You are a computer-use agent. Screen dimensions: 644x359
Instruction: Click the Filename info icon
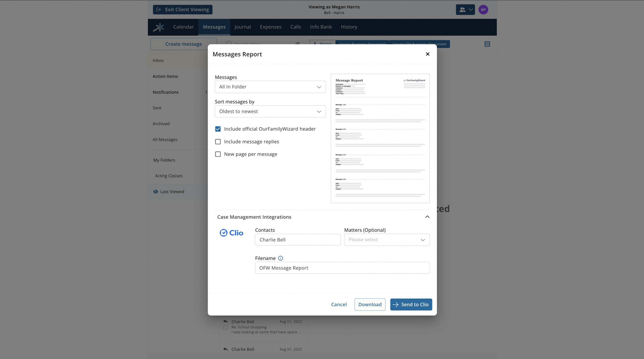pyautogui.click(x=280, y=258)
